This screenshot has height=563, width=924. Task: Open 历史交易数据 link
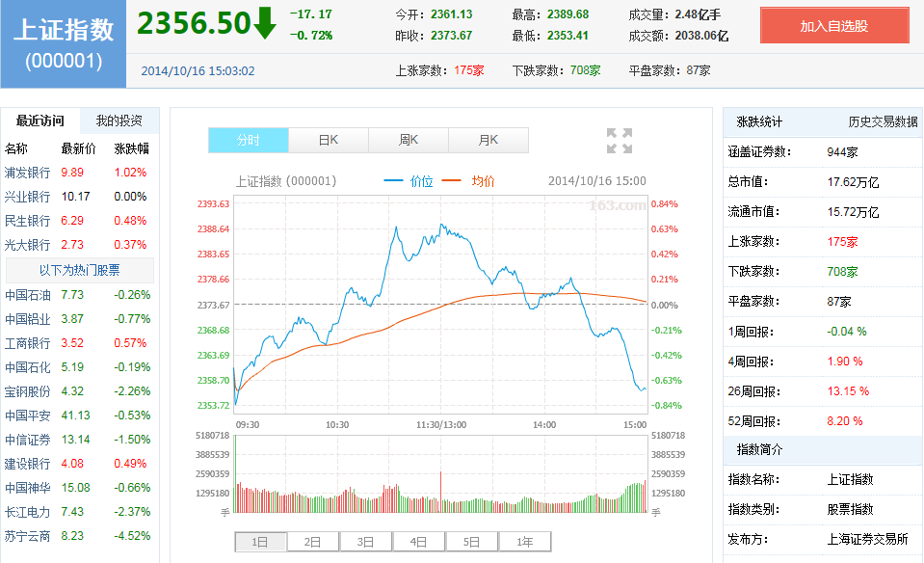(x=883, y=121)
